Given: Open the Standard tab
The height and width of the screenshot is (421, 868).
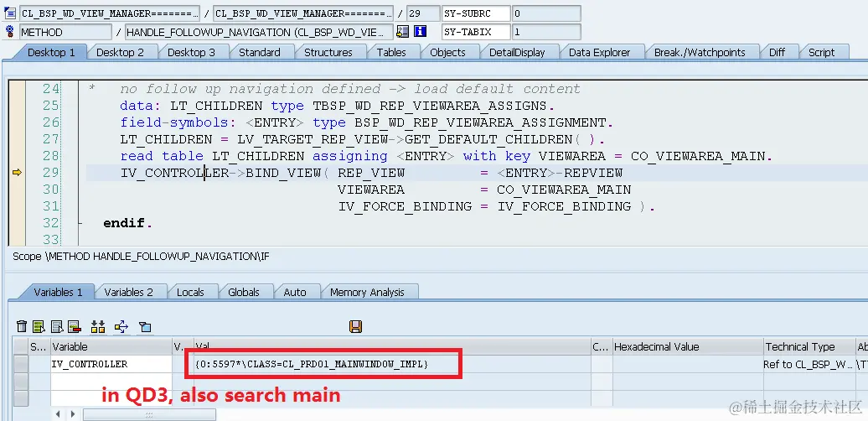Looking at the screenshot, I should 259,52.
